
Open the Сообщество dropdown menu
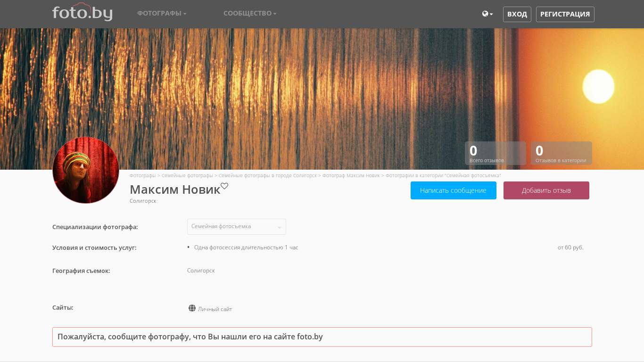pos(250,13)
